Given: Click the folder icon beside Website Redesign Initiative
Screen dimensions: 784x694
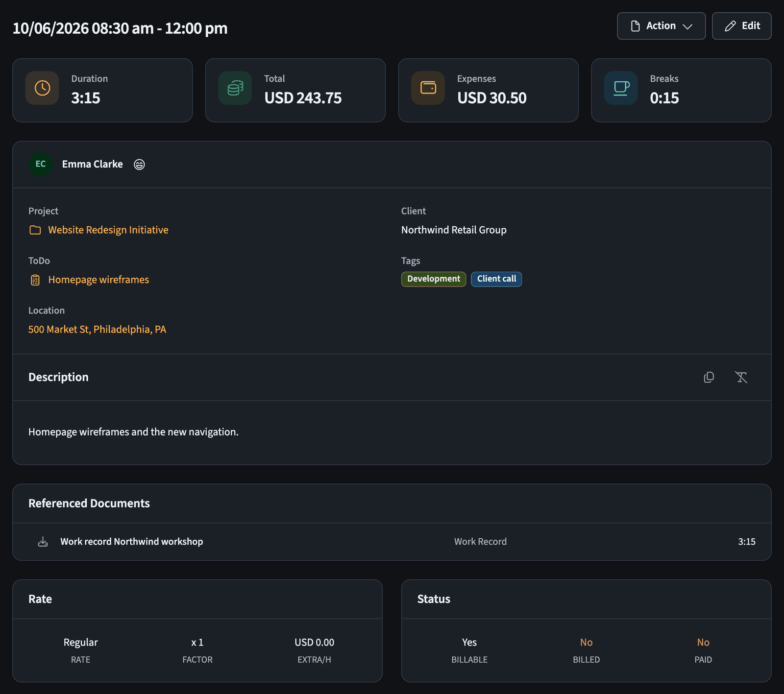Looking at the screenshot, I should 35,230.
